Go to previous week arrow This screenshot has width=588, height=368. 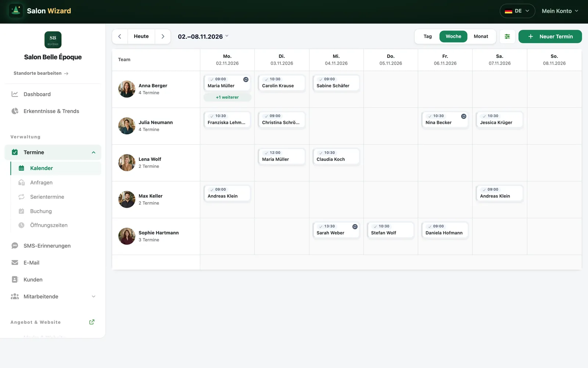tap(120, 36)
